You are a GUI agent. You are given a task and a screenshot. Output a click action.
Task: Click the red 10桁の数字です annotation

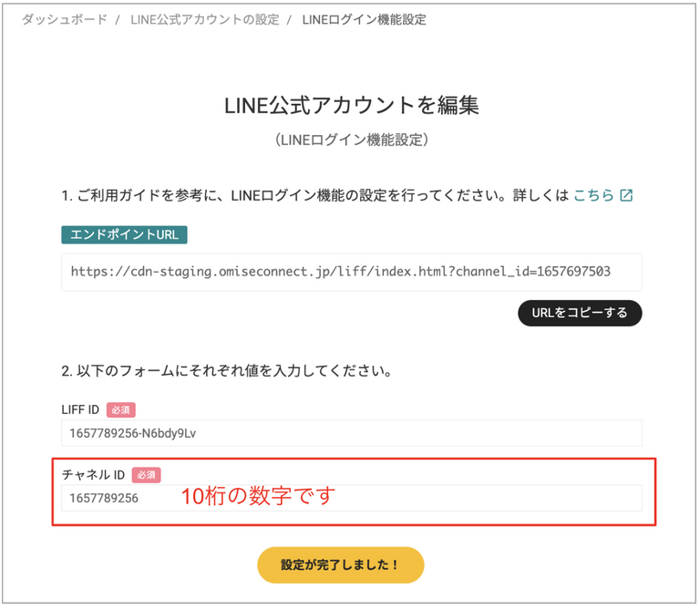(258, 496)
